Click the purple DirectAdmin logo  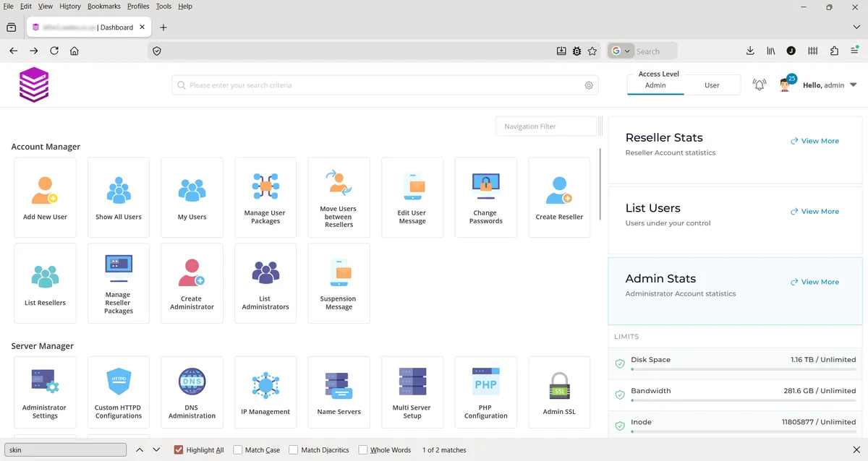click(34, 85)
